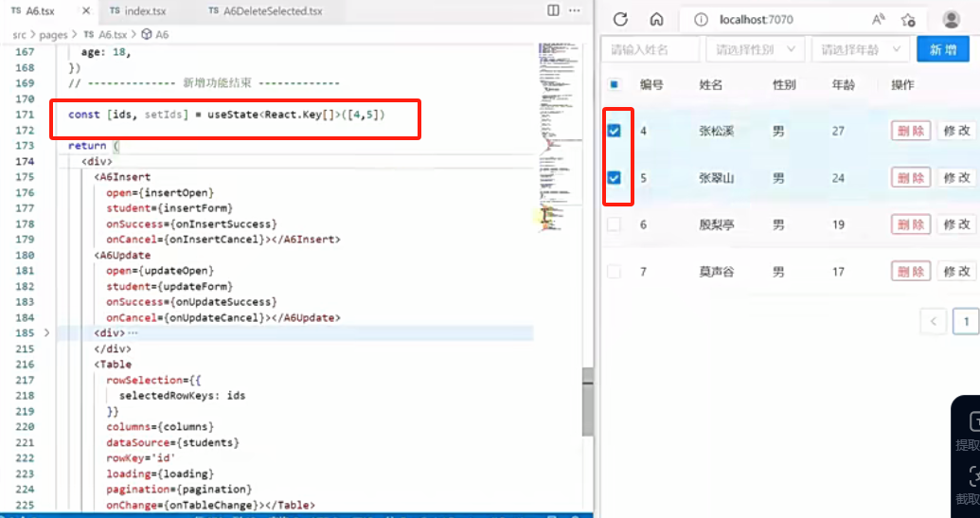Click the split editor icon

[x=553, y=10]
